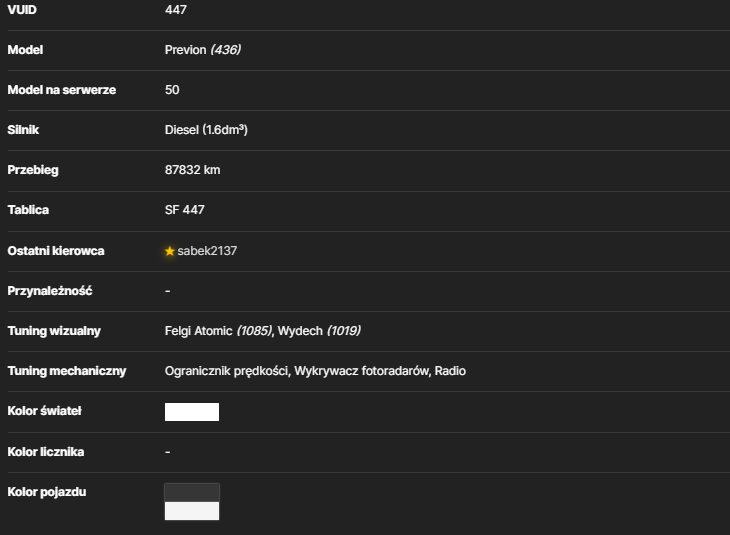Select the white Kolor pojazdu swatch
Image resolution: width=730 pixels, height=535 pixels.
[x=192, y=511]
